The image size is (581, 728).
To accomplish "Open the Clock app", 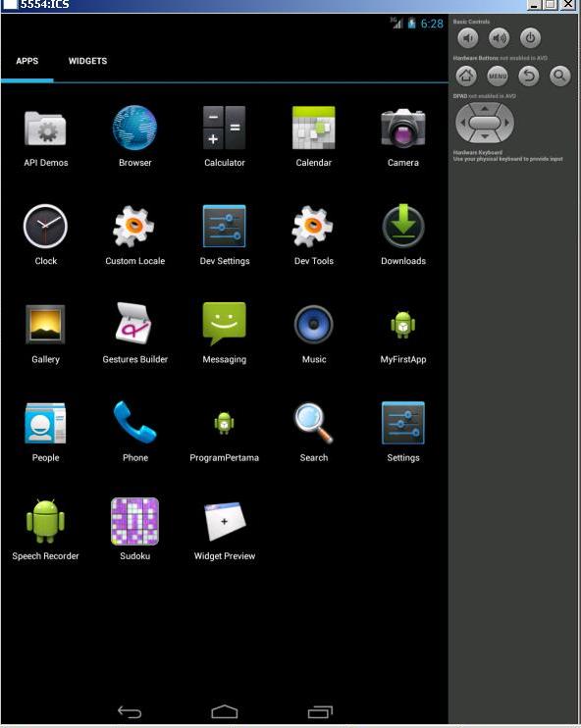I will [45, 234].
